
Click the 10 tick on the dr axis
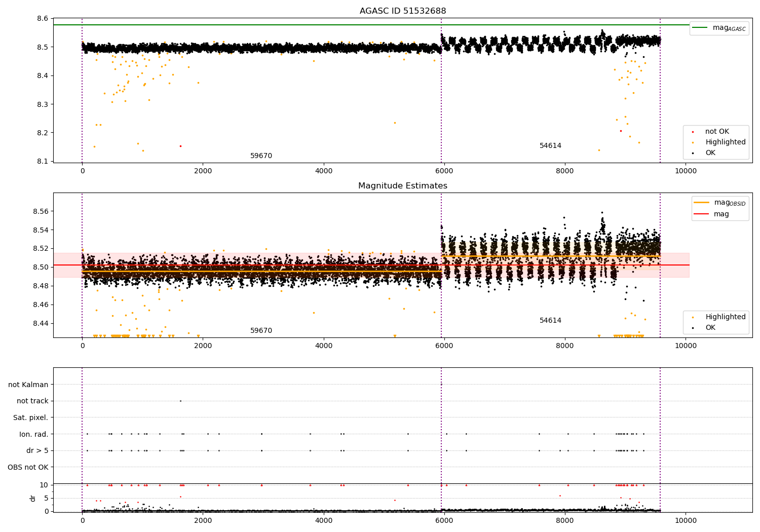(45, 485)
